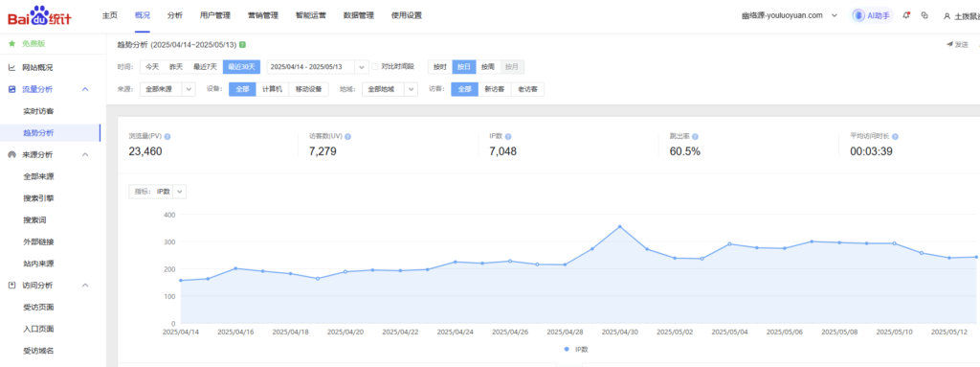Viewport: 980px width, 367px height.
Task: Open 外部链接 in the sidebar
Action: 38,241
